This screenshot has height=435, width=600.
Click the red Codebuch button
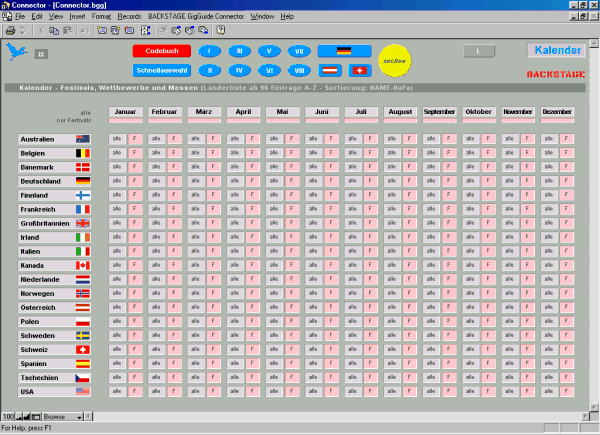point(160,50)
